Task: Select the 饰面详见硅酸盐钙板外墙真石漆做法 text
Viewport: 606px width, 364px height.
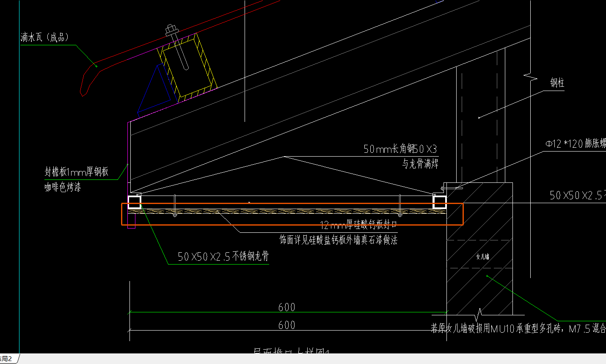Action: tap(339, 240)
